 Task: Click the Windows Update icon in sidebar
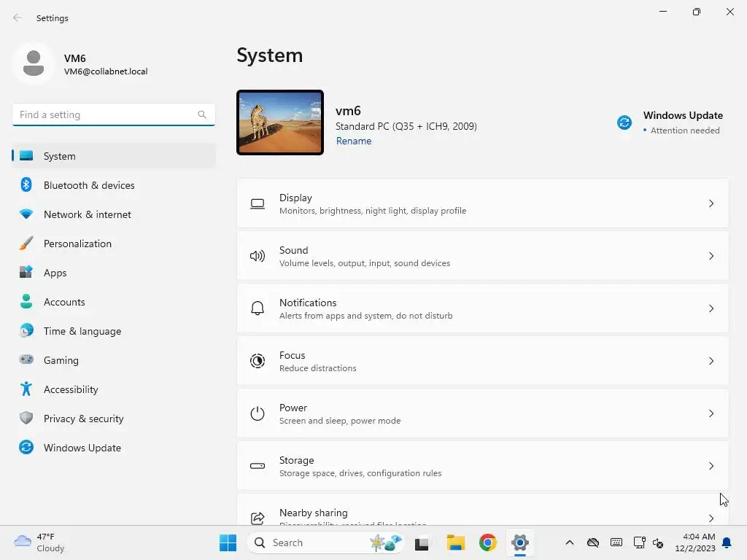click(26, 447)
